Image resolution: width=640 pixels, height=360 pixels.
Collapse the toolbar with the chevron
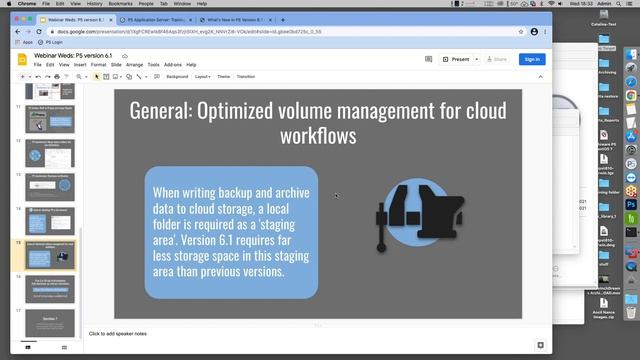coord(540,77)
